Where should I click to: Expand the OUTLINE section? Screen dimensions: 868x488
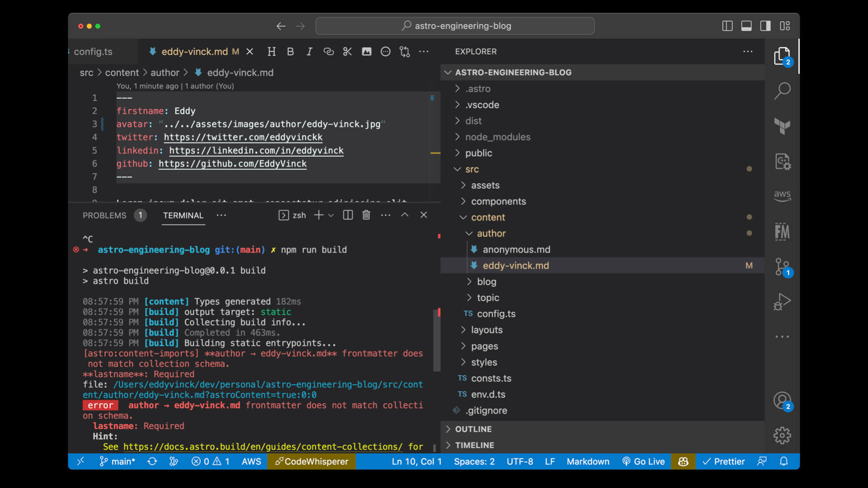click(x=473, y=429)
